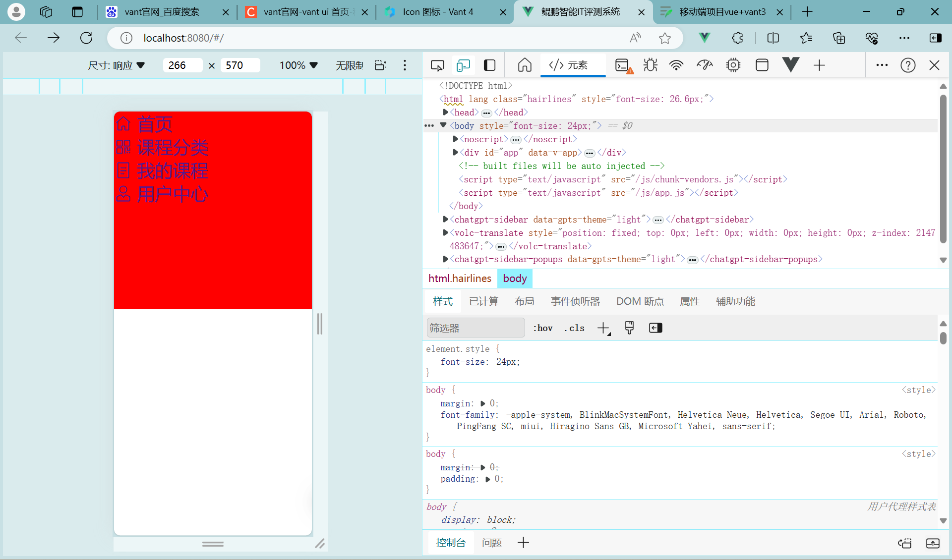Screen dimensions: 952x560
Task: Click the body breadcrumb in elements path
Action: tap(515, 279)
